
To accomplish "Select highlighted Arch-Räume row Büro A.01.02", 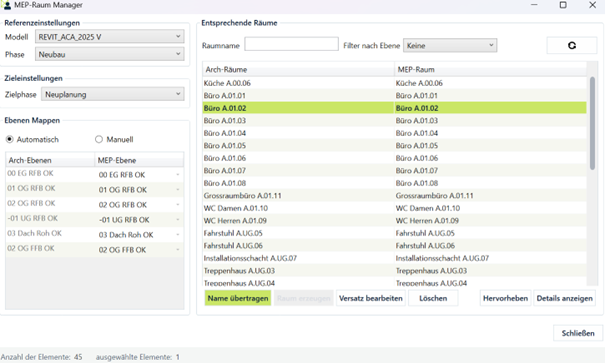I will [298, 108].
